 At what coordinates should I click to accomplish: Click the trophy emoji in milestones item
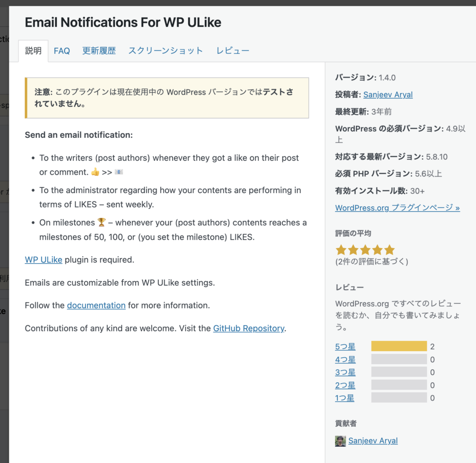pos(102,222)
